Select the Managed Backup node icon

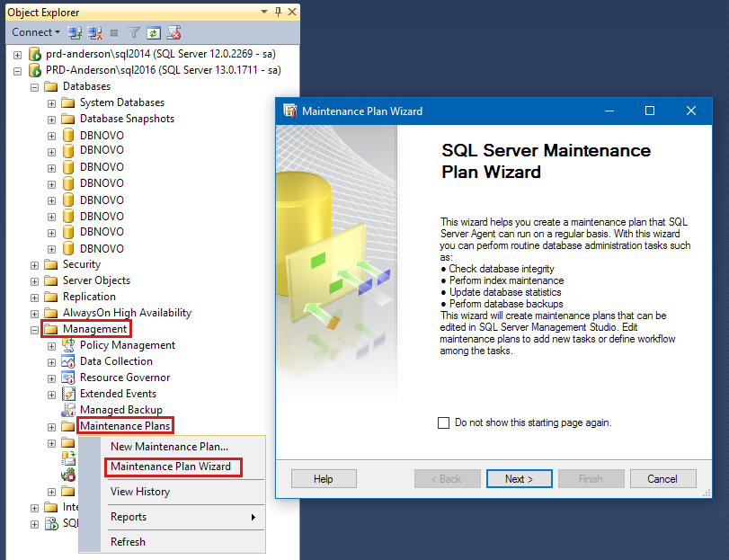click(68, 410)
